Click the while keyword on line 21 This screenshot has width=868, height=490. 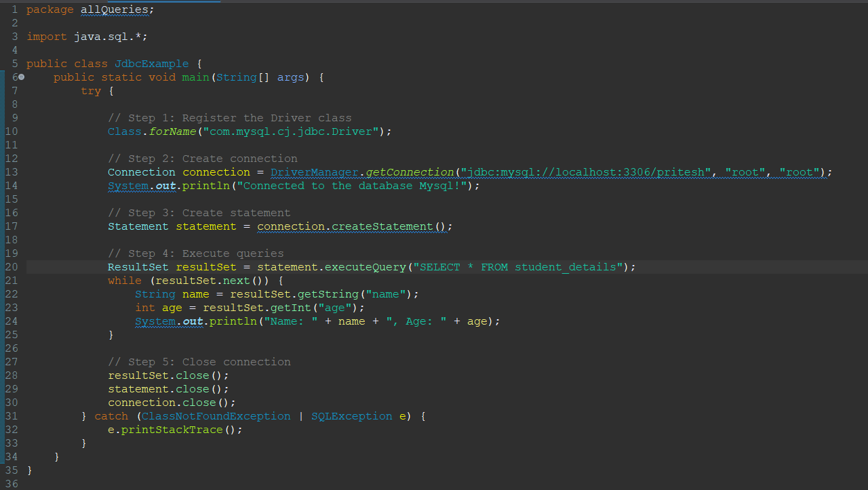pos(124,280)
